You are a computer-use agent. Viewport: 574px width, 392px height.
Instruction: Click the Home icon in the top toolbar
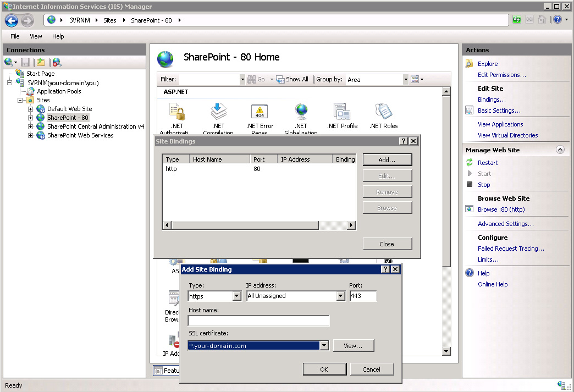[x=542, y=20]
